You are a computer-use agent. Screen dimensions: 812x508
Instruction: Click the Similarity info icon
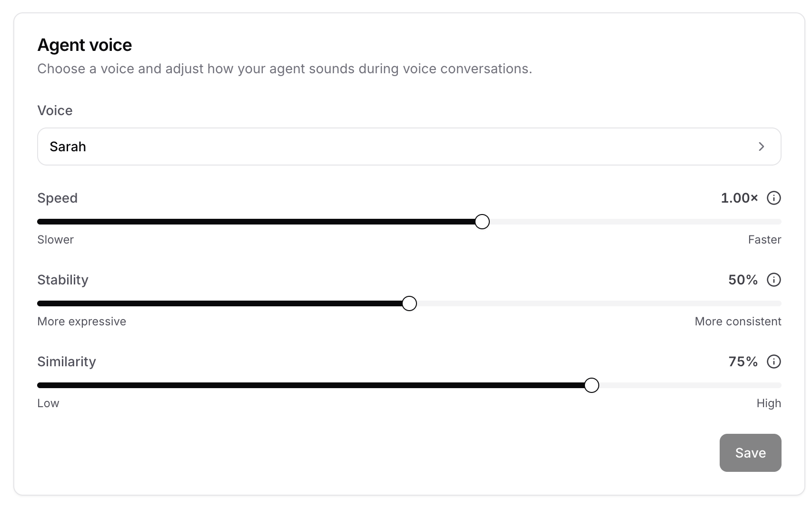click(774, 361)
